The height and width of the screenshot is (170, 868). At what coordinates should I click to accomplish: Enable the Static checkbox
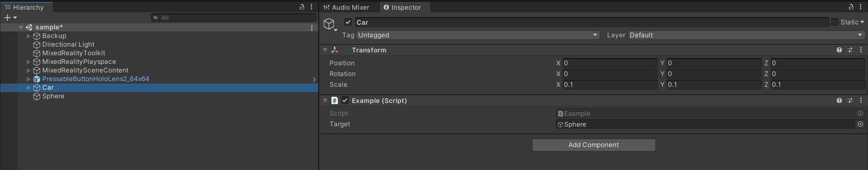click(835, 22)
